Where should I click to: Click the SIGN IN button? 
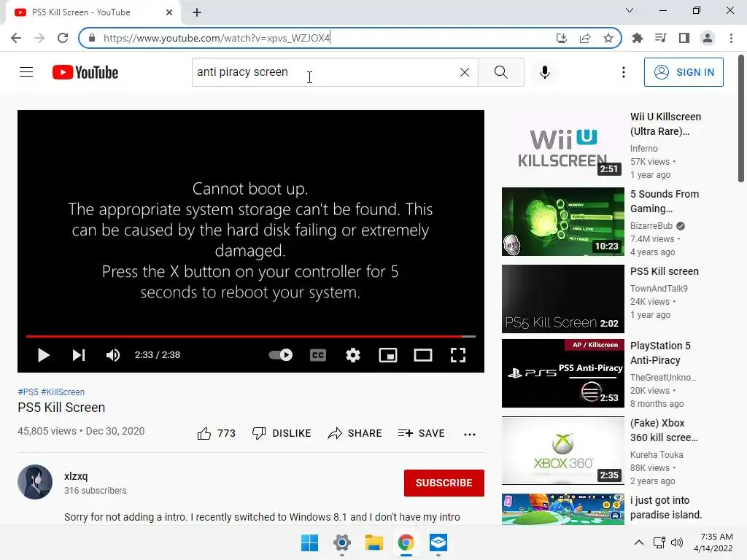pos(684,72)
